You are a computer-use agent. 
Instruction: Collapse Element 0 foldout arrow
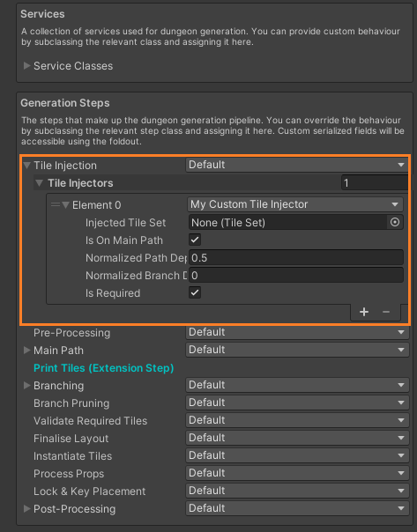(66, 204)
